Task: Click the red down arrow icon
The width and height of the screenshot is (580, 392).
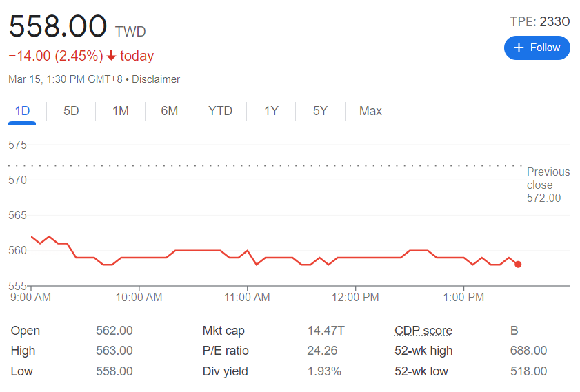Action: pos(111,56)
